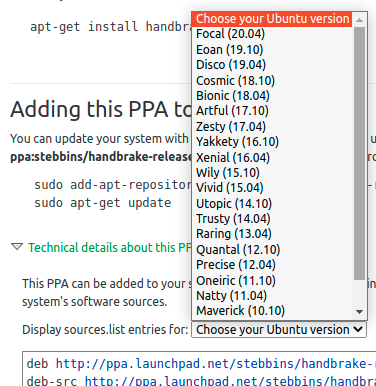Select Natty (11.04) option

(272, 296)
